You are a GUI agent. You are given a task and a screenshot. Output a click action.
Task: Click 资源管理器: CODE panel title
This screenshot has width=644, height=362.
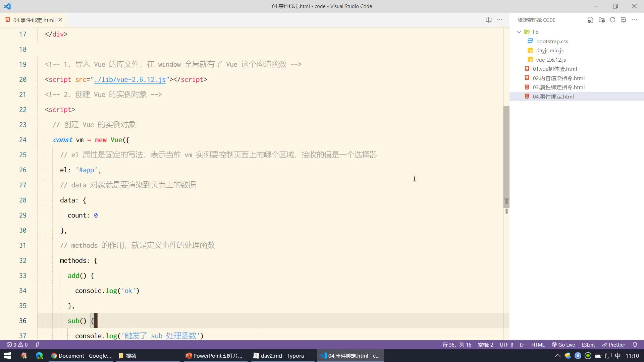(536, 20)
